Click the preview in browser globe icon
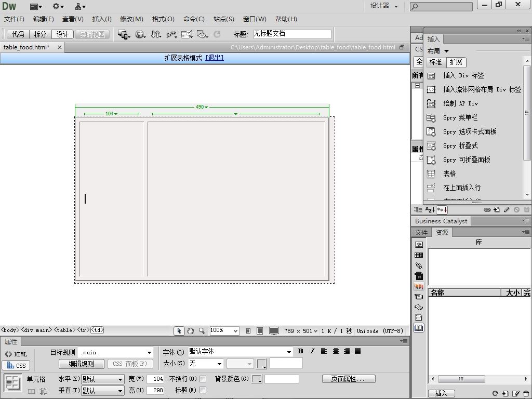 140,34
